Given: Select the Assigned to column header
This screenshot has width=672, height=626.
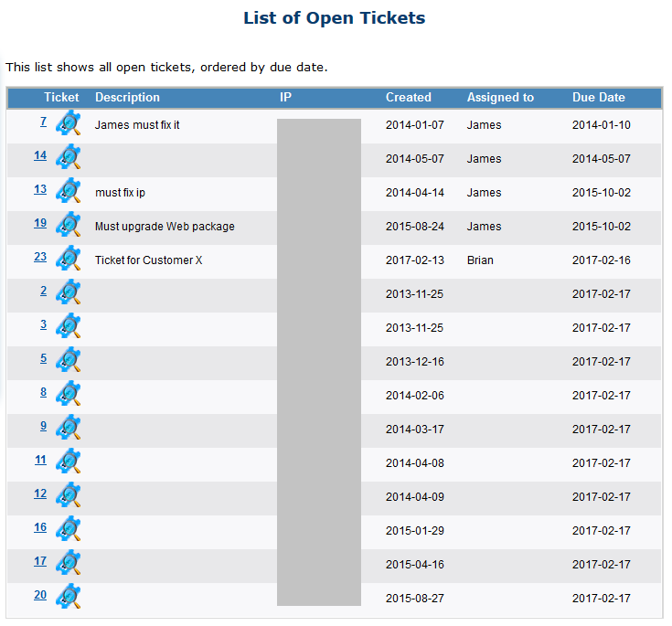Looking at the screenshot, I should click(500, 97).
